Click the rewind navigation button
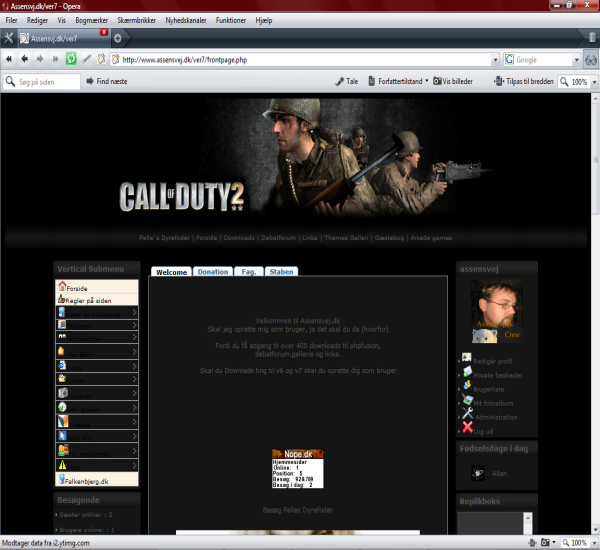 point(9,59)
